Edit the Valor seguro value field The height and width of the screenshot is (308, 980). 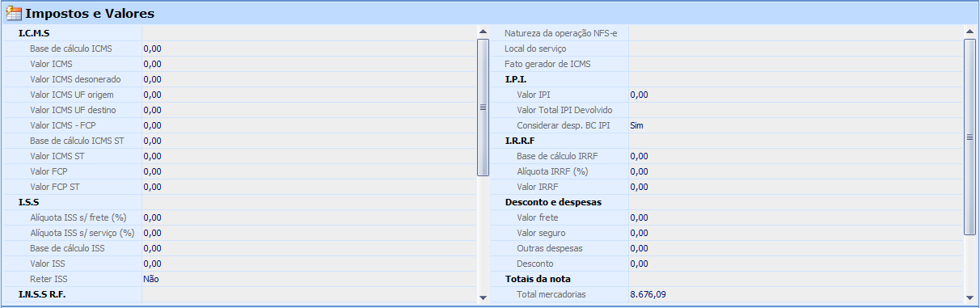[x=796, y=233]
